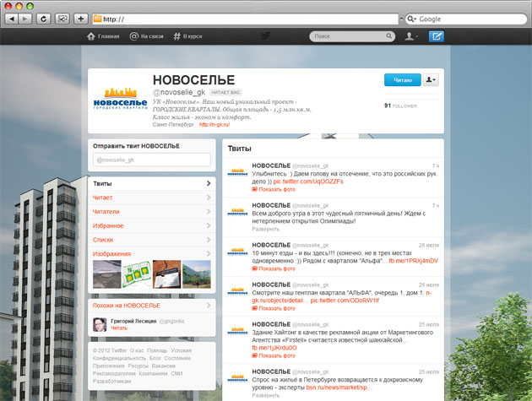Toggle the Читаю follow button

[x=403, y=80]
